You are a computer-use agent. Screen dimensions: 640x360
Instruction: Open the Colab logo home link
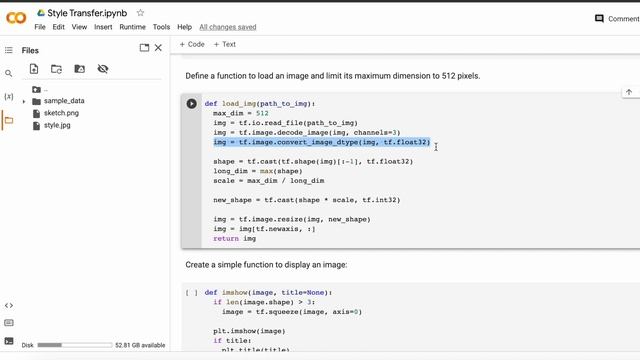(x=16, y=18)
